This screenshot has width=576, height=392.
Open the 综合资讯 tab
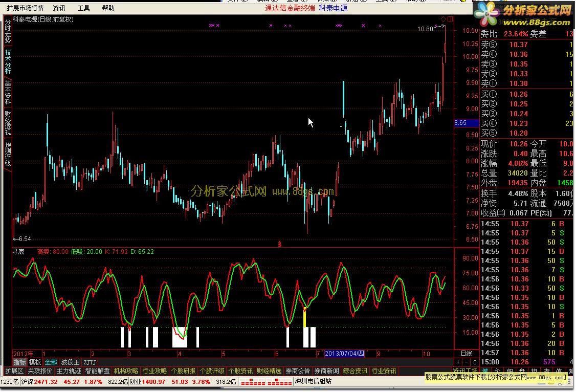(355, 371)
